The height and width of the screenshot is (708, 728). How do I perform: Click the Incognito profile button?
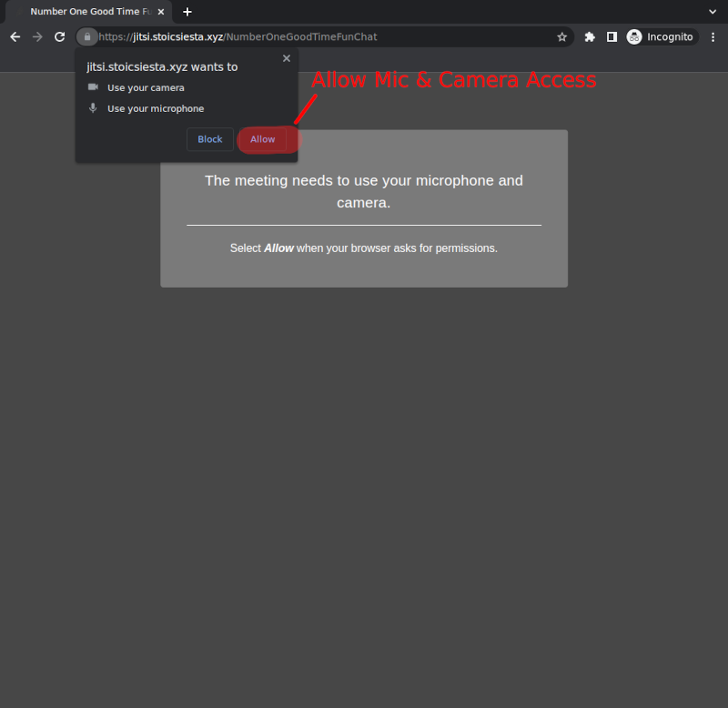[x=661, y=37]
